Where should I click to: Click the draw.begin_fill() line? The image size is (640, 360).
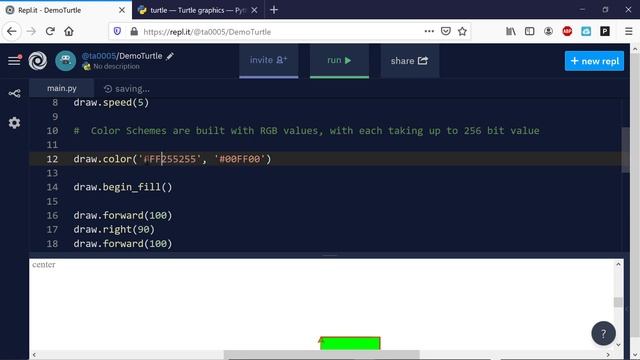pyautogui.click(x=123, y=187)
